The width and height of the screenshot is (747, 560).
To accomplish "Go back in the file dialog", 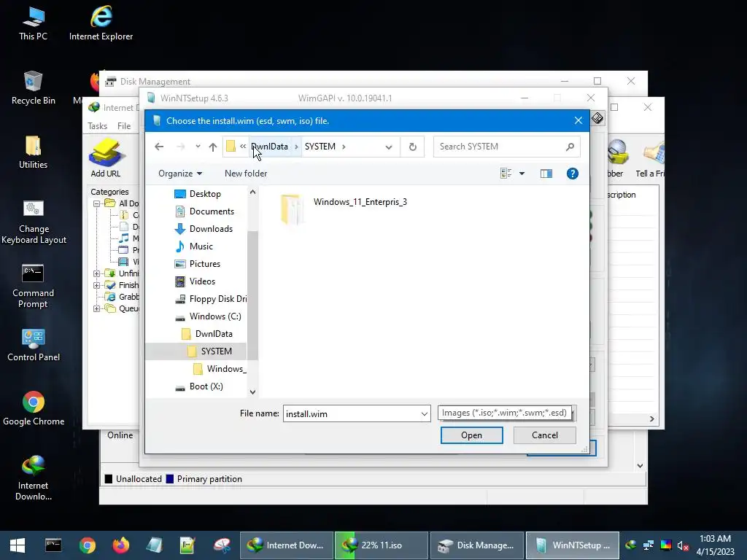I will pyautogui.click(x=159, y=147).
